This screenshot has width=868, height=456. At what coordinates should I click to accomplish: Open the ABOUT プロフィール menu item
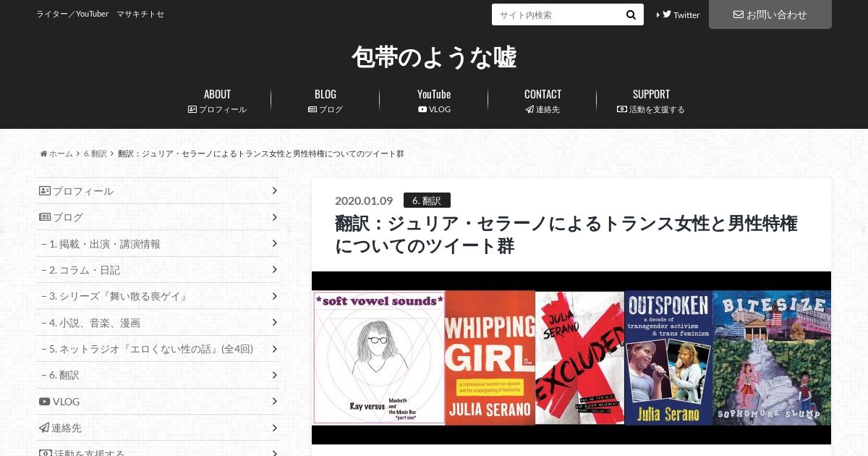click(x=217, y=101)
